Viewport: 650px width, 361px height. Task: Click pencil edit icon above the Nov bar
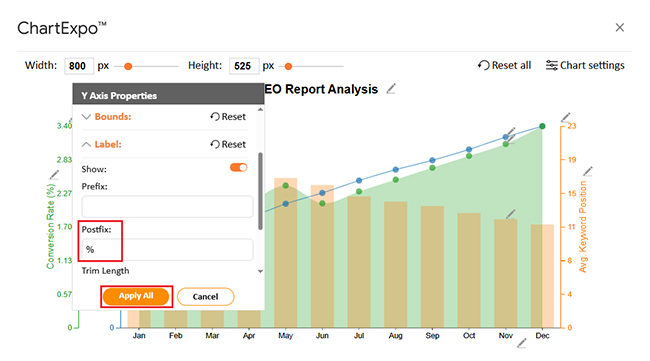tap(511, 214)
